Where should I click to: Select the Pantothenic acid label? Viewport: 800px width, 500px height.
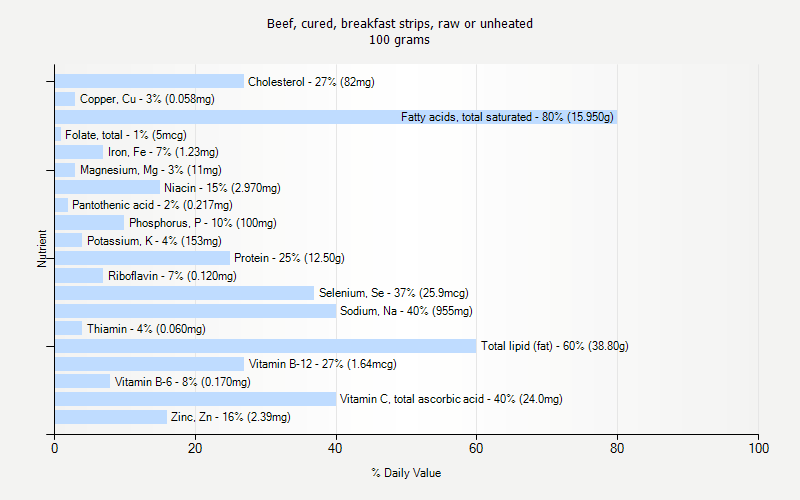(x=152, y=205)
